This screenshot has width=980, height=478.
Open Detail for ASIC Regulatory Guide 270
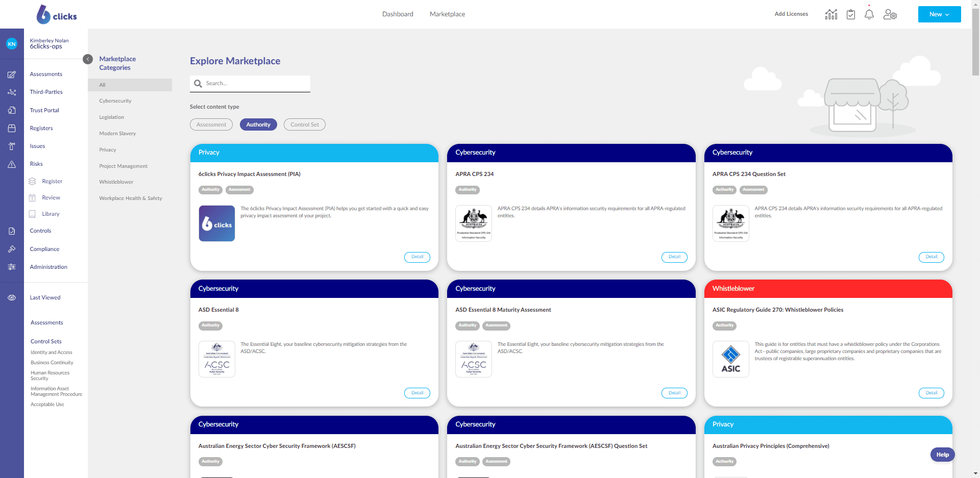coord(932,393)
